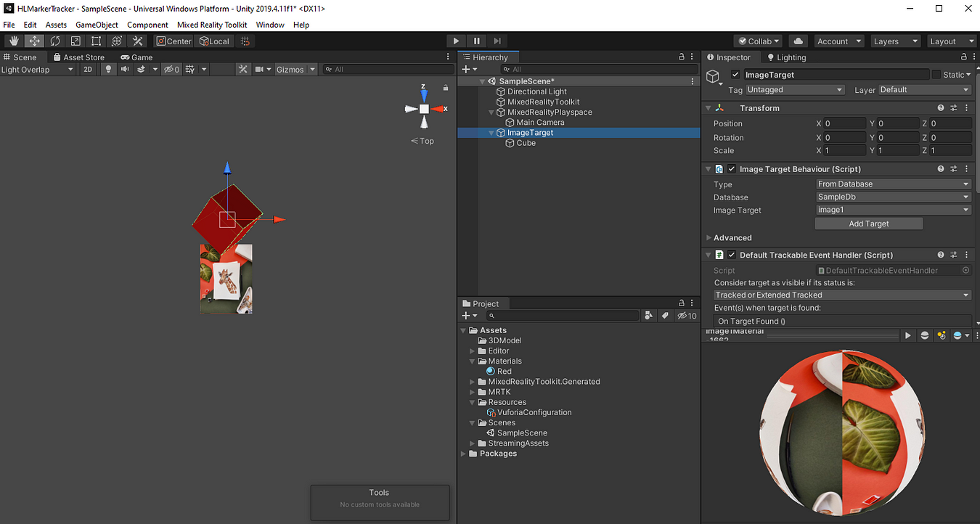Click the Add Target button

click(x=868, y=223)
